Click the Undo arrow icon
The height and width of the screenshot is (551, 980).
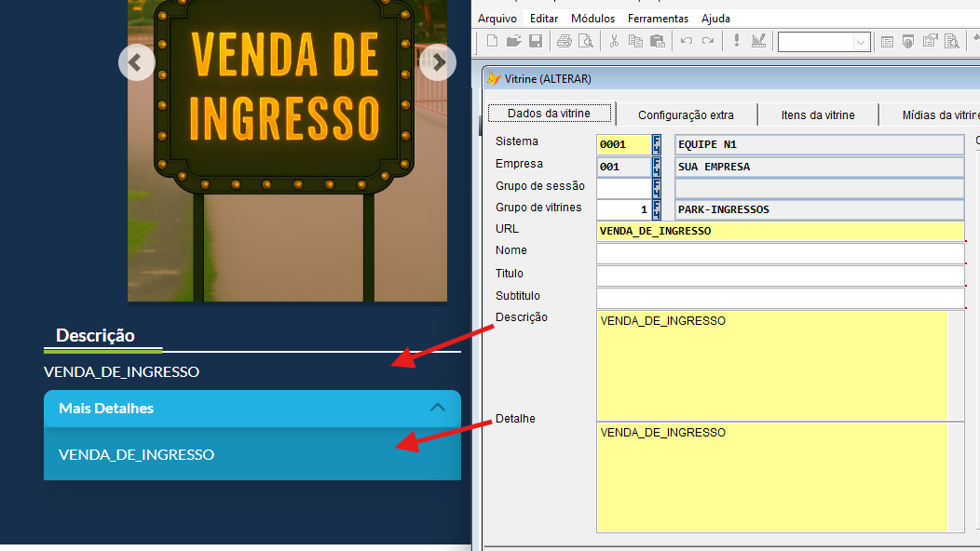tap(687, 41)
